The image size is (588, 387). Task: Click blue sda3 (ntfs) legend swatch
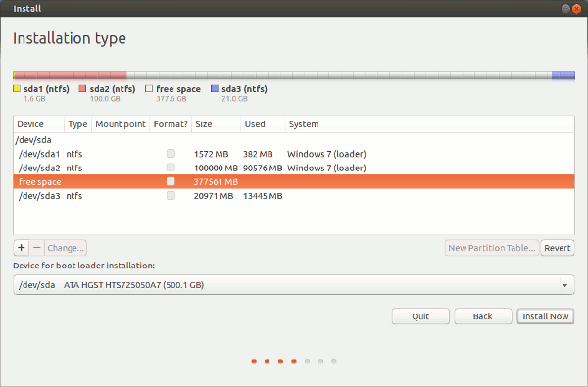tap(215, 88)
